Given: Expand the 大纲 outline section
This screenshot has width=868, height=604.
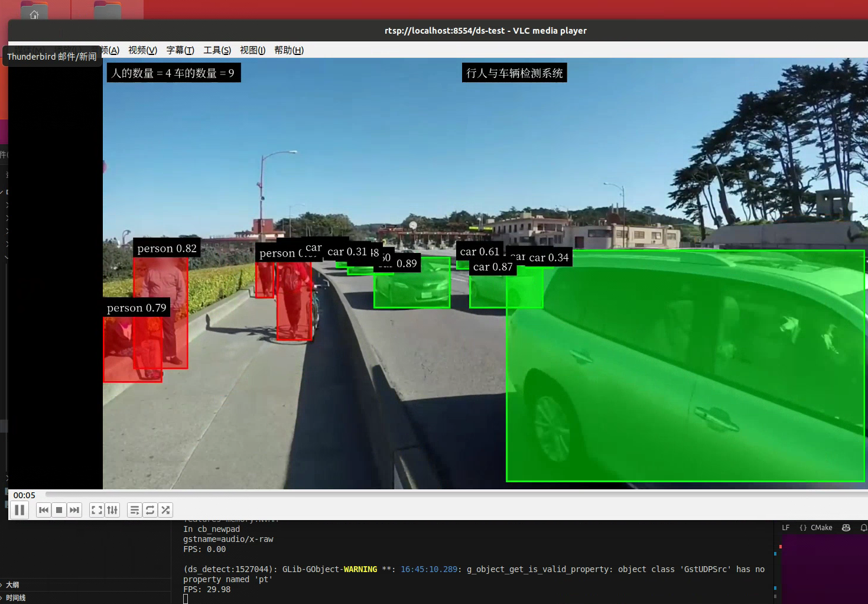Looking at the screenshot, I should pyautogui.click(x=12, y=584).
